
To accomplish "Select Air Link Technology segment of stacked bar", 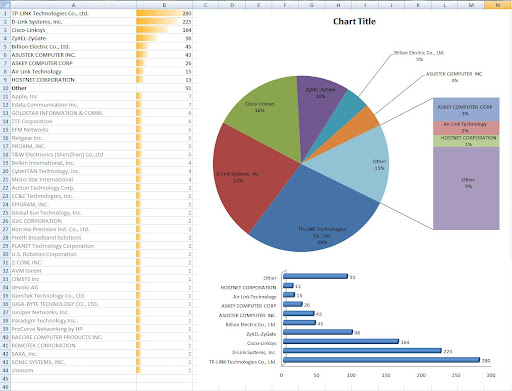I will pyautogui.click(x=466, y=128).
